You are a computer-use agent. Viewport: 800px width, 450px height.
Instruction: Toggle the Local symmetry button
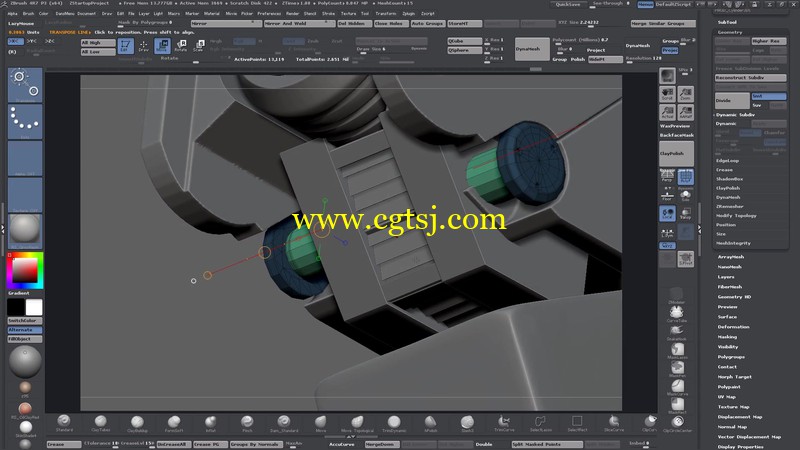coord(667,213)
